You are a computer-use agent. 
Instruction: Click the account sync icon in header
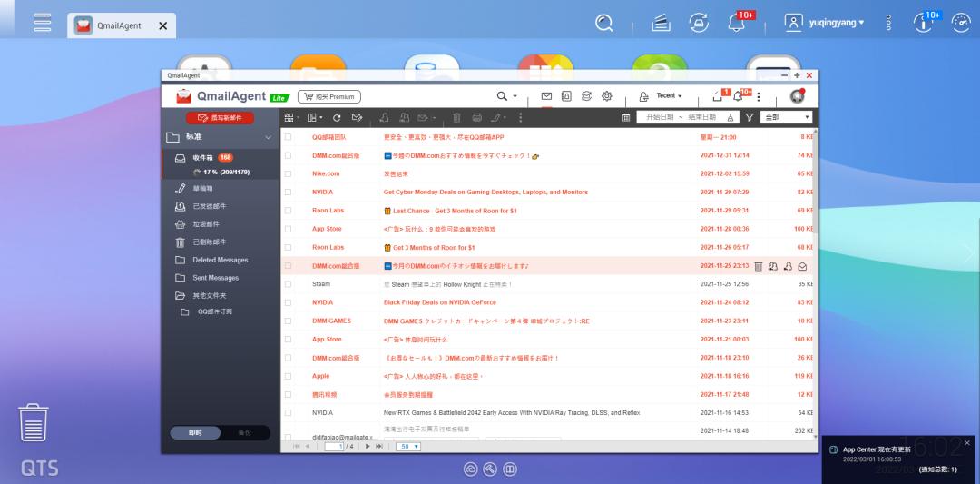coord(586,96)
